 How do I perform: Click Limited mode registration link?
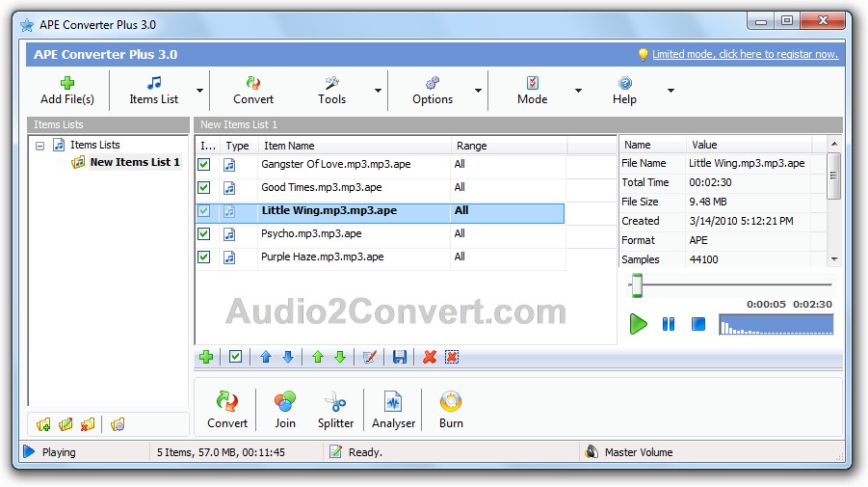[745, 54]
